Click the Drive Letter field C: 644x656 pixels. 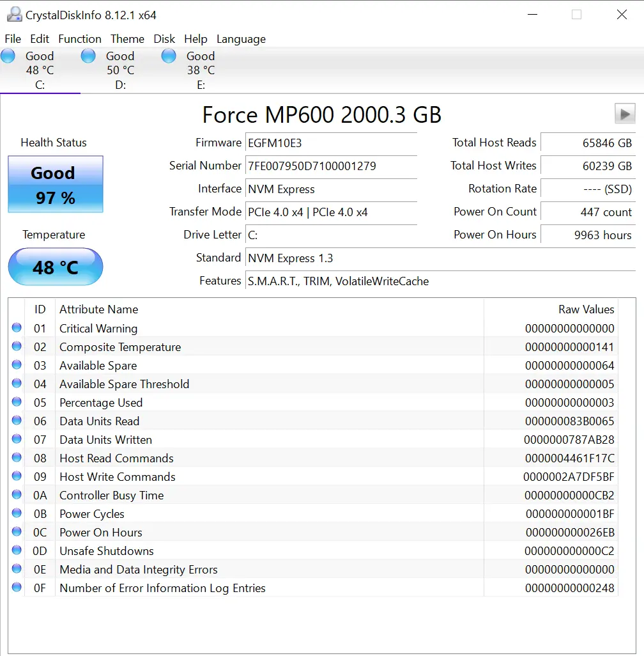(x=331, y=235)
